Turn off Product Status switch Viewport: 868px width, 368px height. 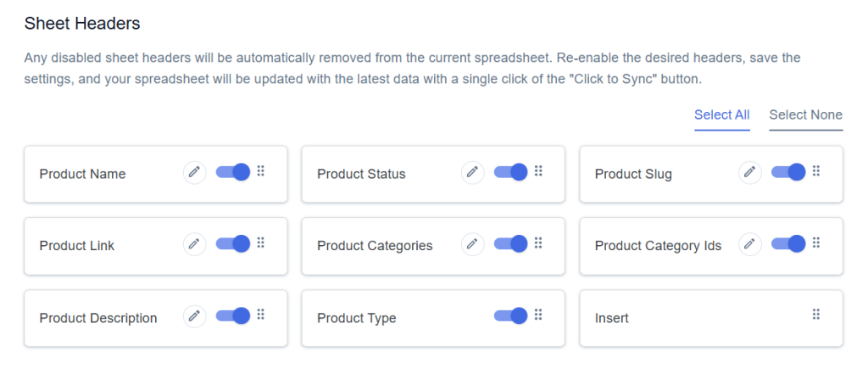[x=510, y=172]
